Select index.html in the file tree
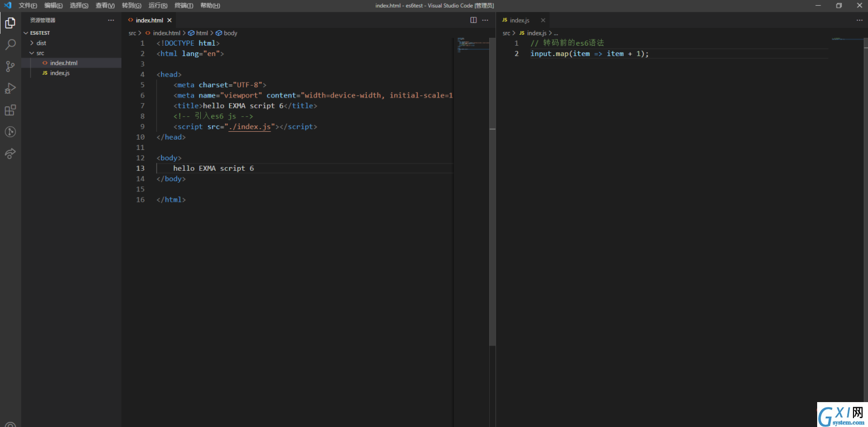The image size is (868, 427). 72,63
